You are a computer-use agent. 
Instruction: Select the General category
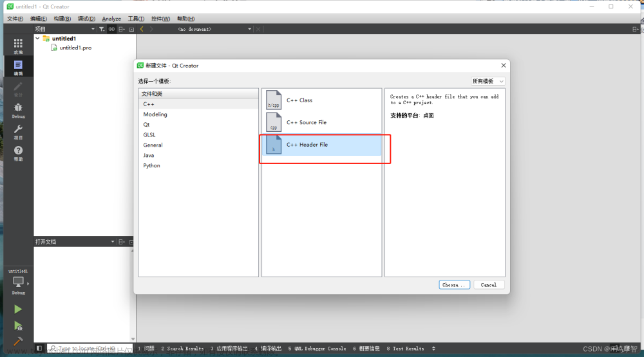pyautogui.click(x=198, y=145)
